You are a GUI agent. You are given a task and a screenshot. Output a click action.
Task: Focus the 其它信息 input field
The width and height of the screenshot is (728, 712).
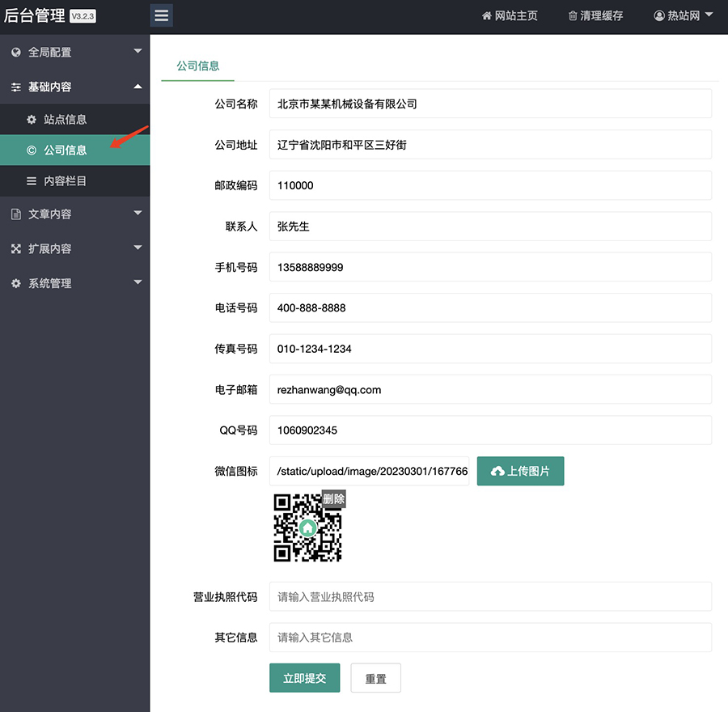tap(490, 638)
